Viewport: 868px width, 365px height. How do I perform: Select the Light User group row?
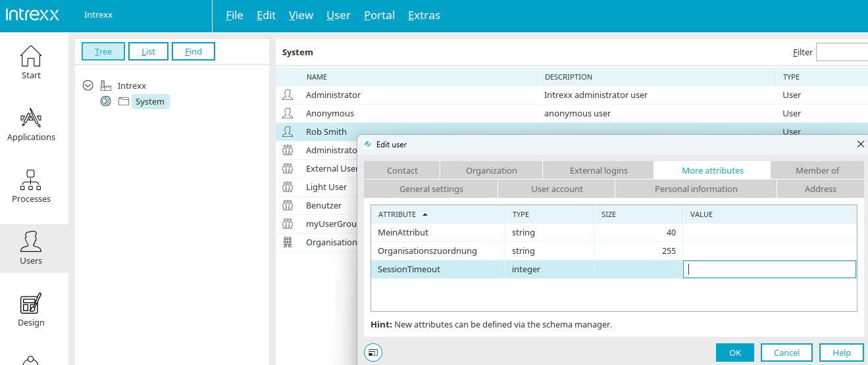pyautogui.click(x=317, y=187)
